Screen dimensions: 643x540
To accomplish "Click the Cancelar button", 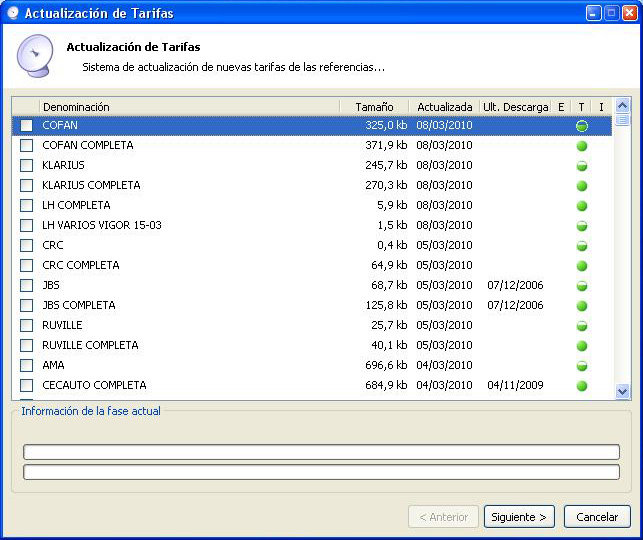I will (x=597, y=517).
